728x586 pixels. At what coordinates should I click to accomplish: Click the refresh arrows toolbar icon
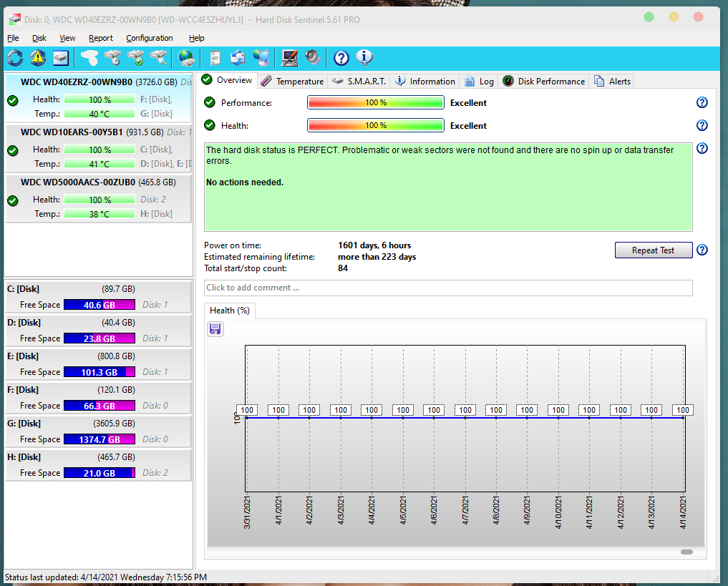click(x=15, y=58)
